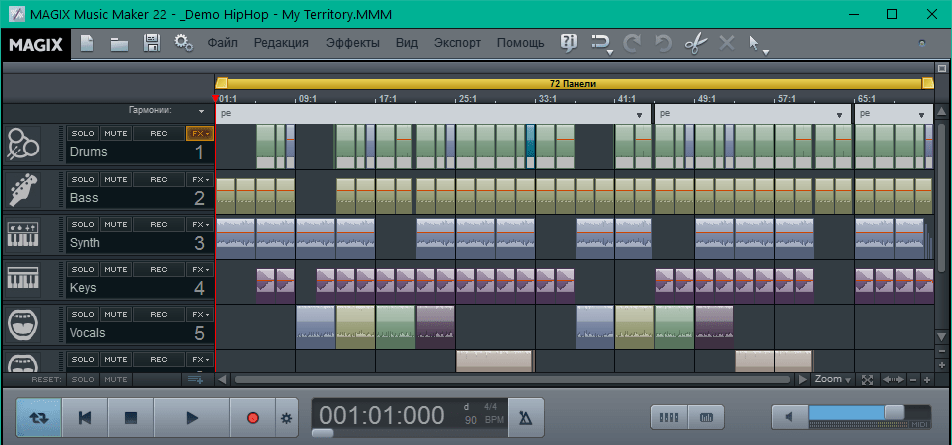The image size is (952, 445).
Task: Solo the Drums track
Action: (83, 133)
